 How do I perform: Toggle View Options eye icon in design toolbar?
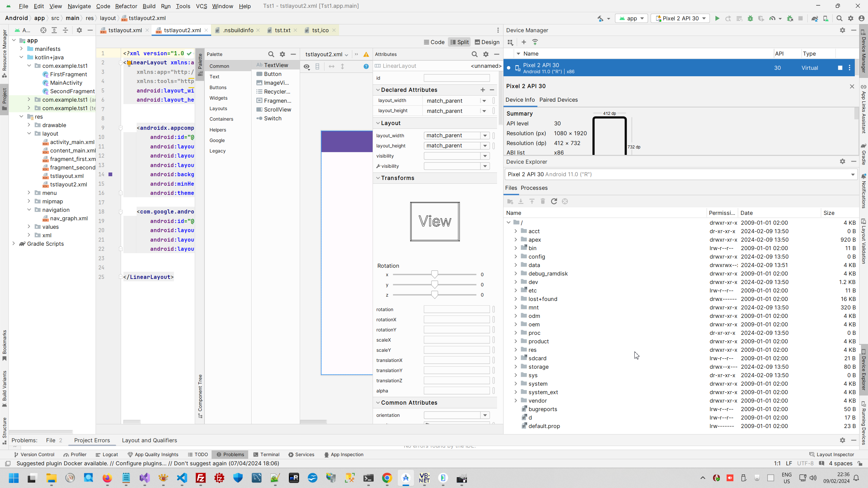pos(307,67)
